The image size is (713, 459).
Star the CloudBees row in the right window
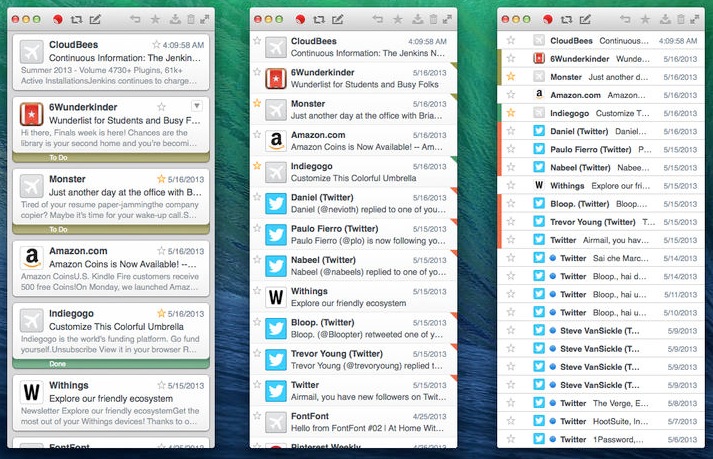(x=511, y=40)
